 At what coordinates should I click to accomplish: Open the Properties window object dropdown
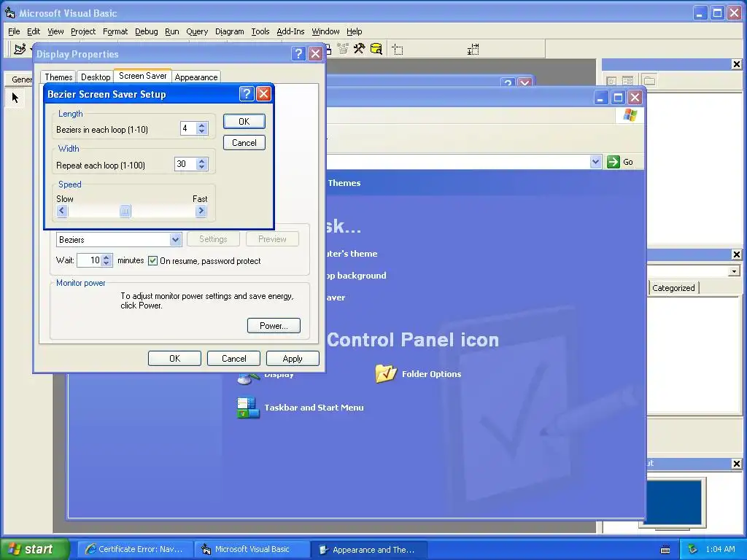point(734,271)
